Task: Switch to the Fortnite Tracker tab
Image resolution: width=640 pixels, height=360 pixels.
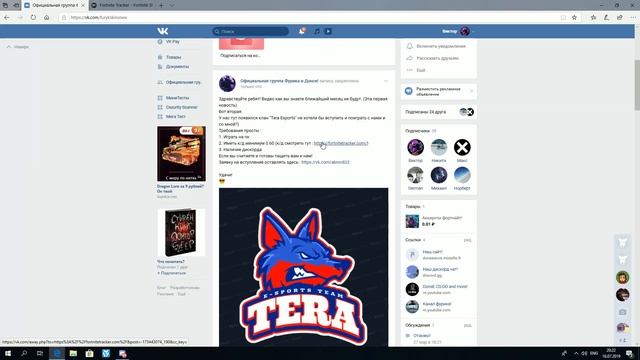Action: [122, 5]
